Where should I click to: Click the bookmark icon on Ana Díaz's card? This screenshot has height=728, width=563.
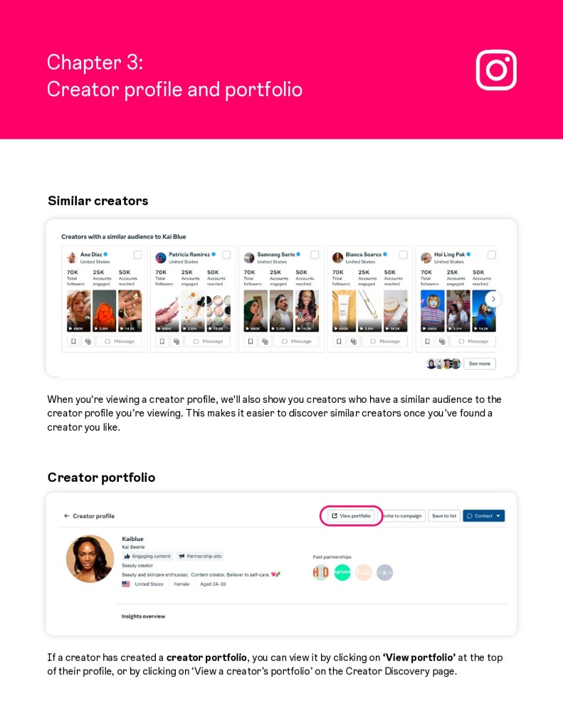73,342
